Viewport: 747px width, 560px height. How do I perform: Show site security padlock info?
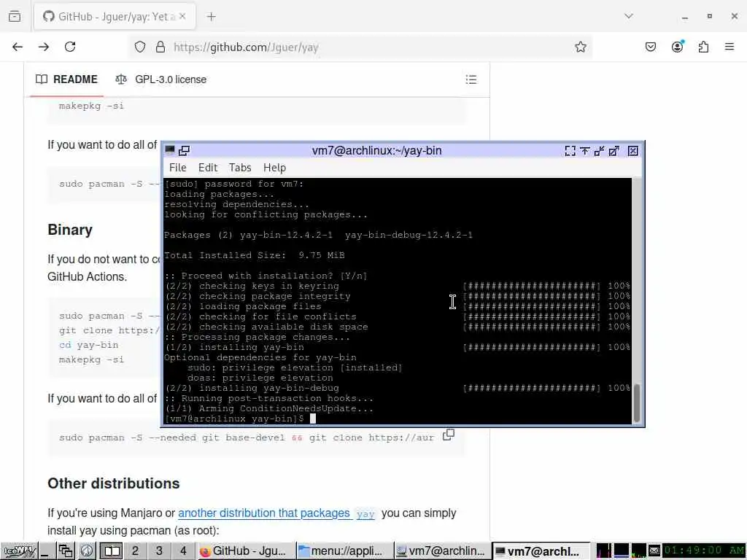pos(160,47)
